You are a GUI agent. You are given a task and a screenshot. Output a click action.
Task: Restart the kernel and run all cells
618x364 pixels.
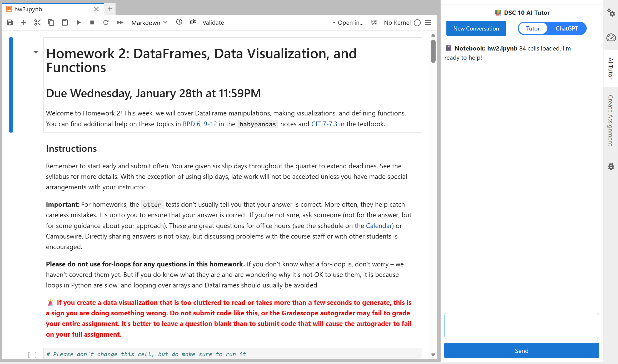click(120, 23)
